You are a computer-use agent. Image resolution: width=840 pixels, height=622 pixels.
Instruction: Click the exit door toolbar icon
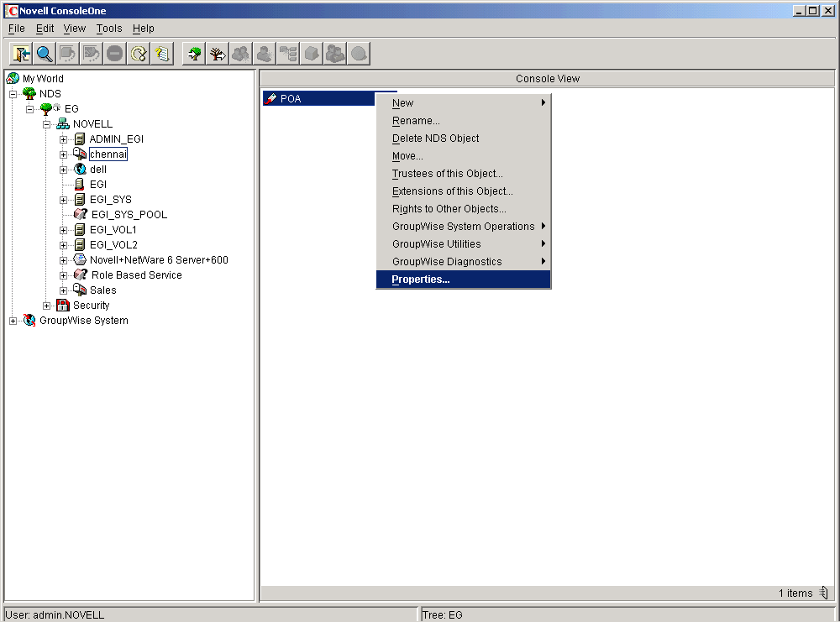tap(22, 54)
